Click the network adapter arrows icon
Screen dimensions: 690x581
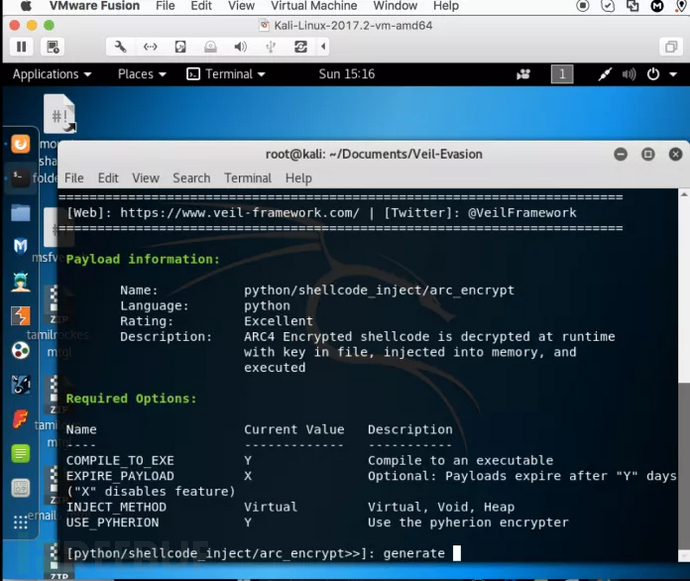tap(150, 47)
